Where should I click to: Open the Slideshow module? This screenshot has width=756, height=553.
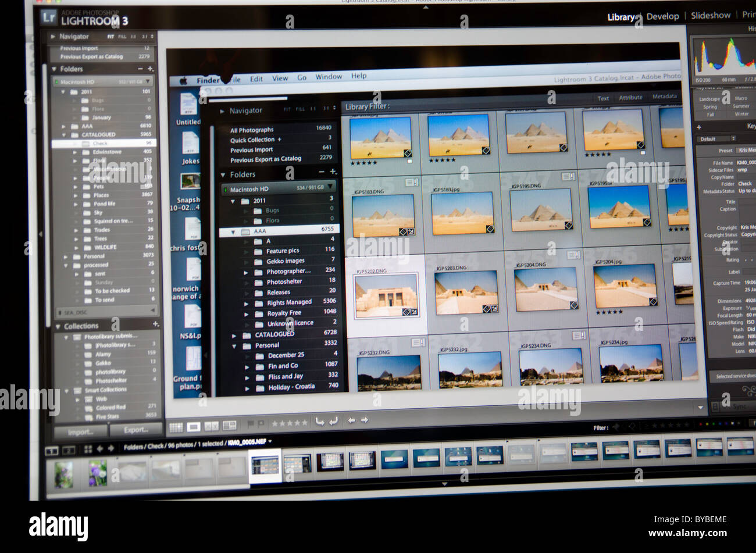click(710, 16)
